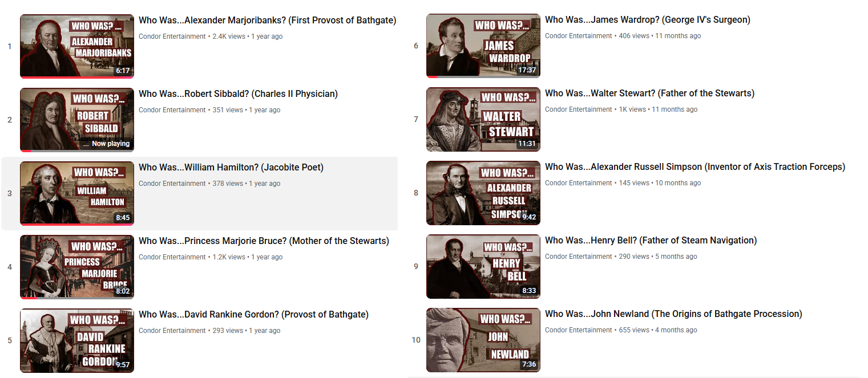Open the Alexander Marjoribanks video thumbnail

coord(77,46)
